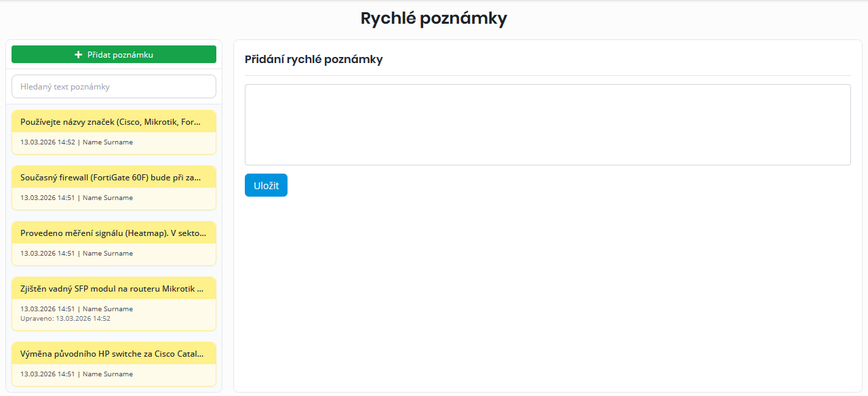The width and height of the screenshot is (868, 396).
Task: Save the note with the Uložit button
Action: (266, 185)
